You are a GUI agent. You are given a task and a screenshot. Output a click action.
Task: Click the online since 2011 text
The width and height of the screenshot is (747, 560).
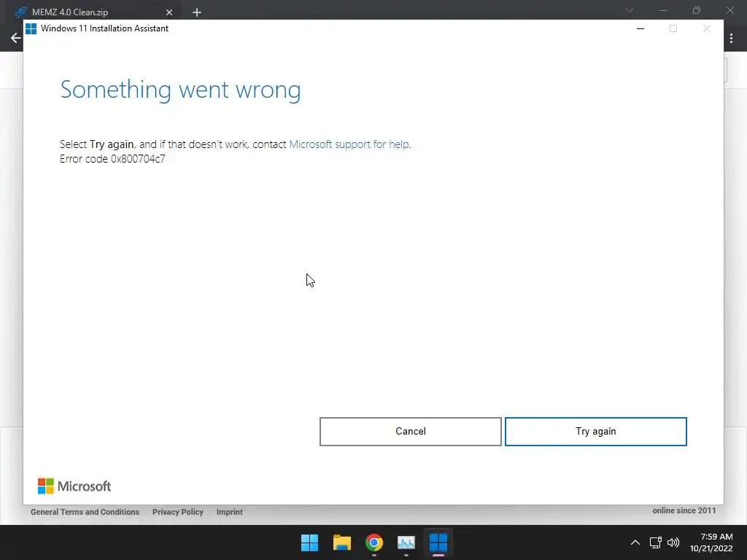click(684, 510)
